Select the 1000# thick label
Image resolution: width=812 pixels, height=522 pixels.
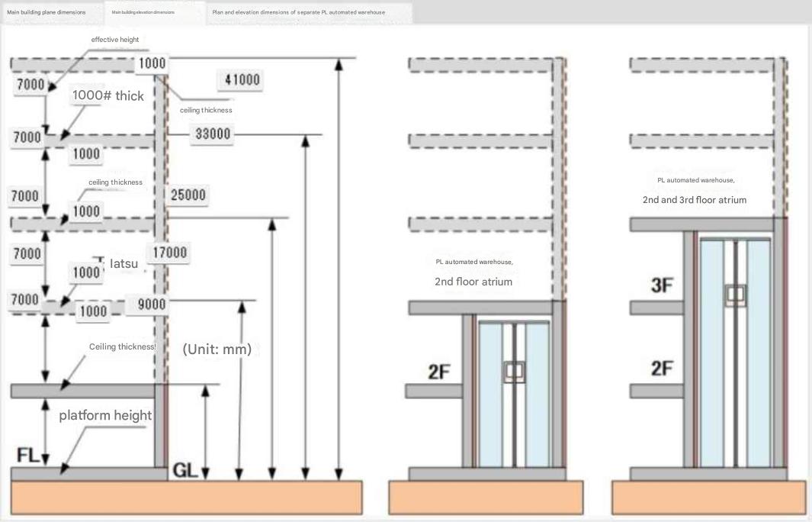[x=108, y=95]
